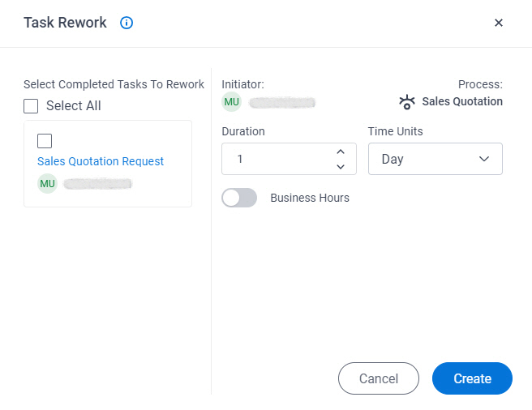The height and width of the screenshot is (410, 532).
Task: Open the Time Units dropdown
Action: tap(435, 159)
